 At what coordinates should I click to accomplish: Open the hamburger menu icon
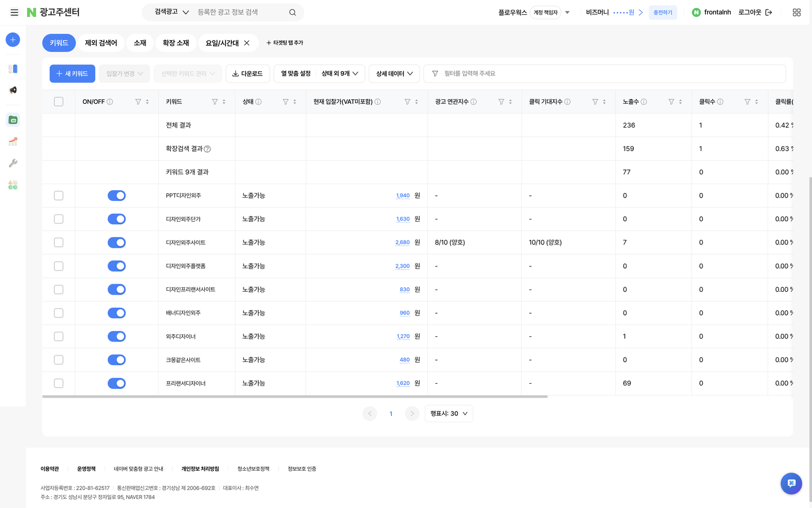click(15, 12)
